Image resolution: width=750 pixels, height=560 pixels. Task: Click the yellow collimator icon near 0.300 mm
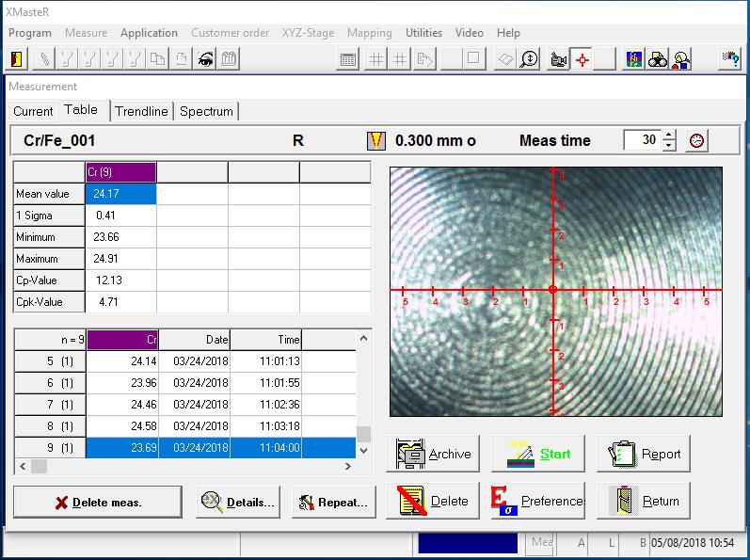click(x=376, y=140)
